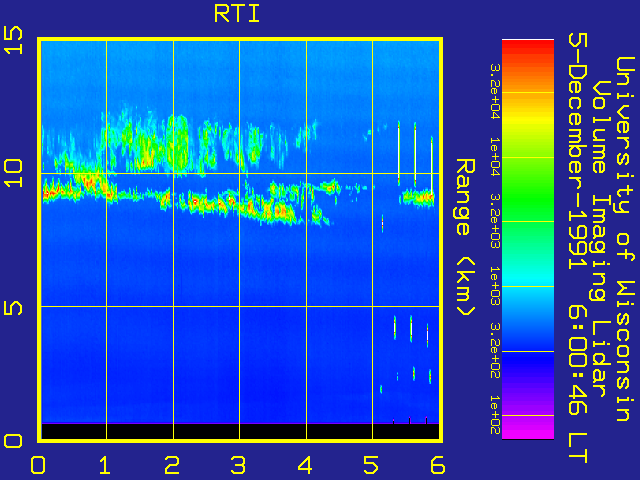Click the x-axis tick label 2
Screen dimensions: 640x480
(171, 465)
